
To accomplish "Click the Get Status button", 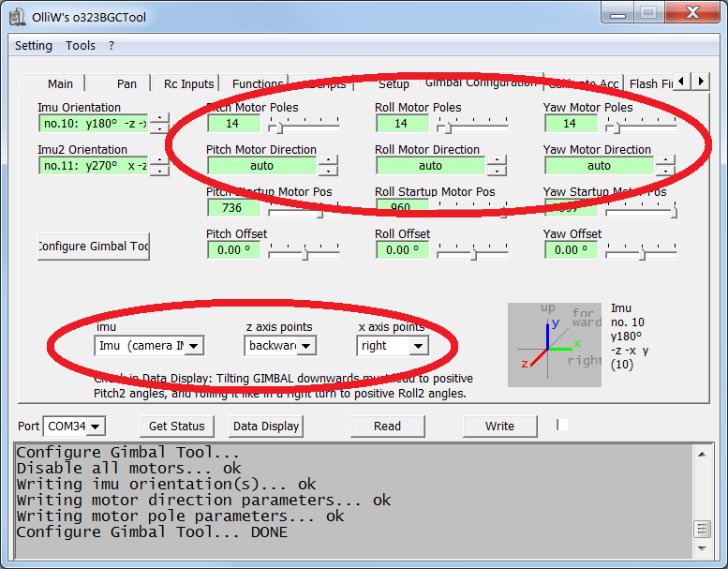I will click(177, 426).
